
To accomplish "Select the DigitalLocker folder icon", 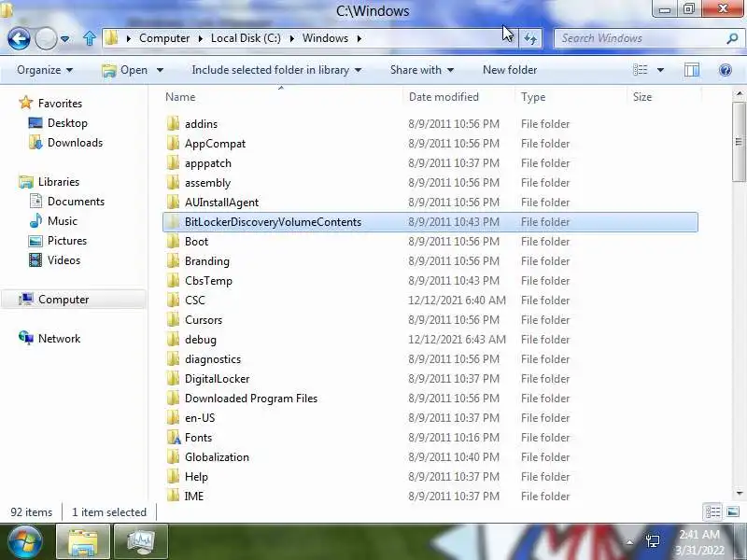I will click(174, 379).
